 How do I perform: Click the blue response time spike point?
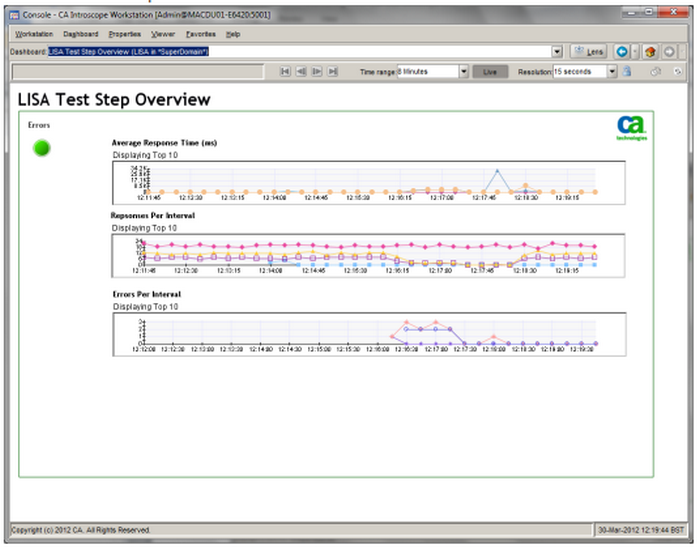(497, 171)
